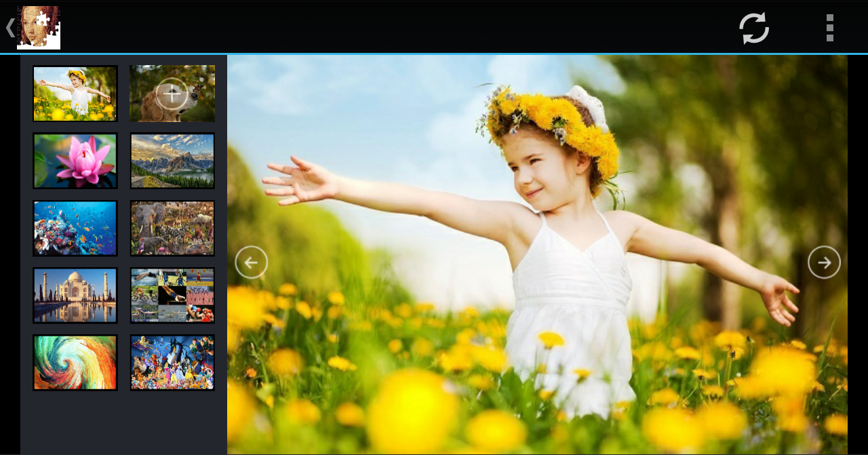Select the girl in flower field thumbnail

75,94
